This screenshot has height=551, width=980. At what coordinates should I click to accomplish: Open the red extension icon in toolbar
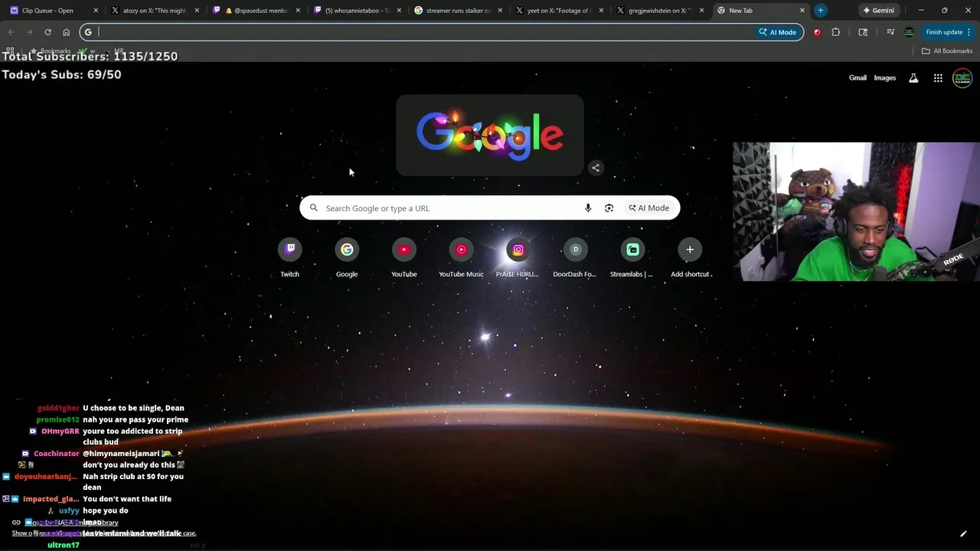tap(817, 32)
